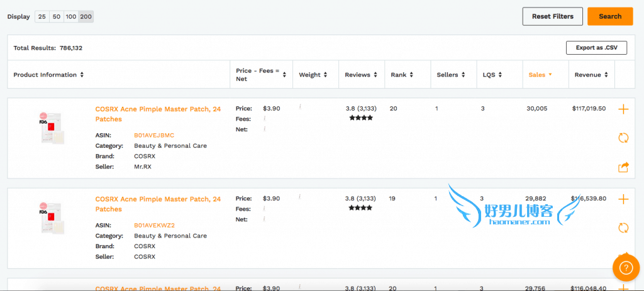
Task: Sort results by Rank column
Action: pyautogui.click(x=402, y=75)
